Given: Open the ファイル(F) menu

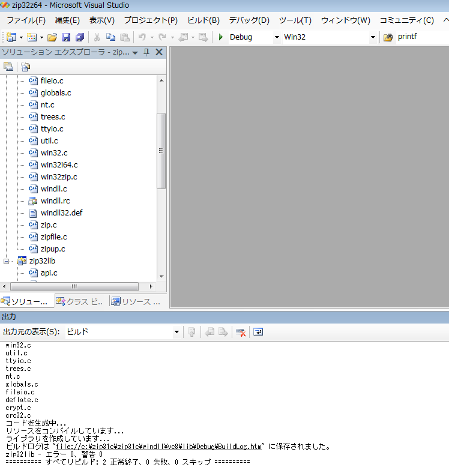Looking at the screenshot, I should (x=26, y=20).
